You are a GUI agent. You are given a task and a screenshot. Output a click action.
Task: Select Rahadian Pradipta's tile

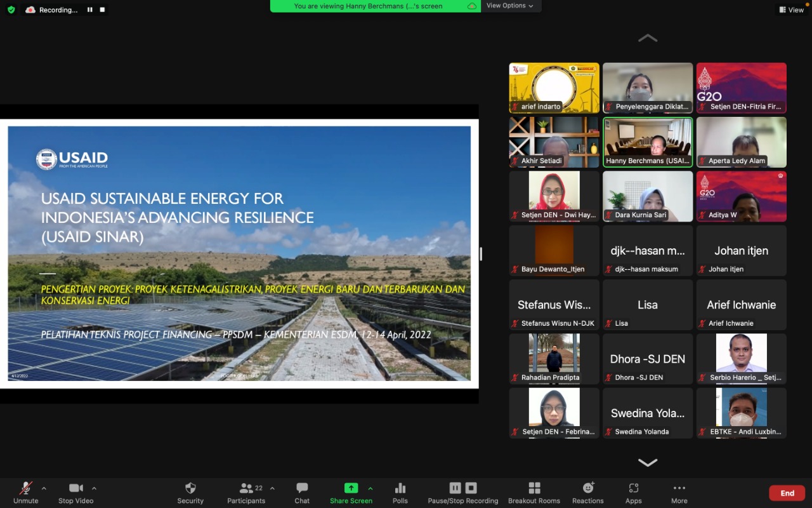554,359
